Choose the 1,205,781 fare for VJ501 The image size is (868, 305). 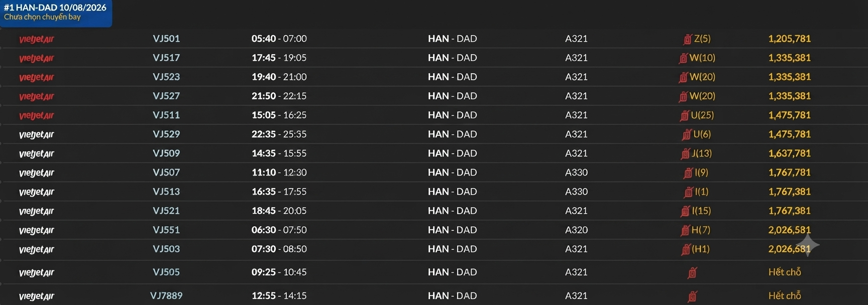click(789, 39)
